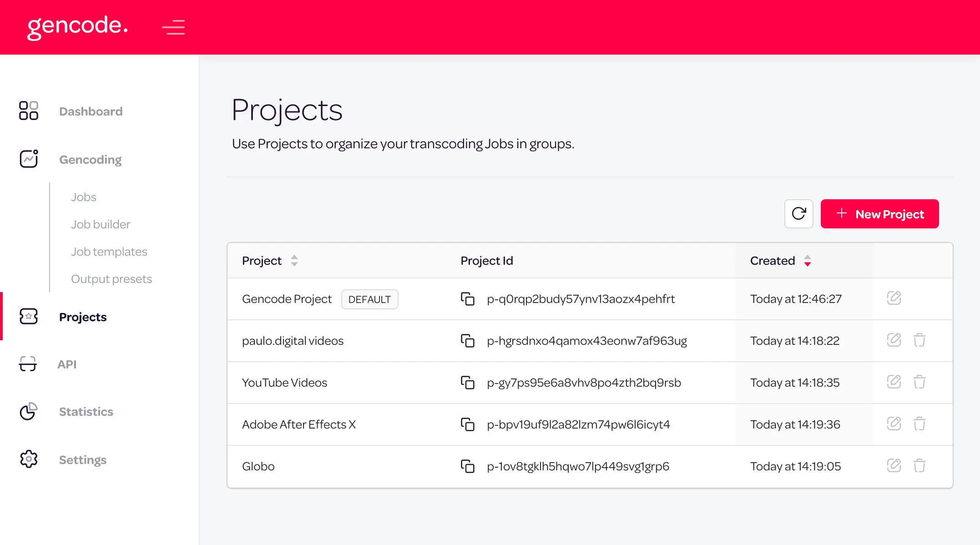This screenshot has width=980, height=545.
Task: Create a New Project
Action: [879, 214]
